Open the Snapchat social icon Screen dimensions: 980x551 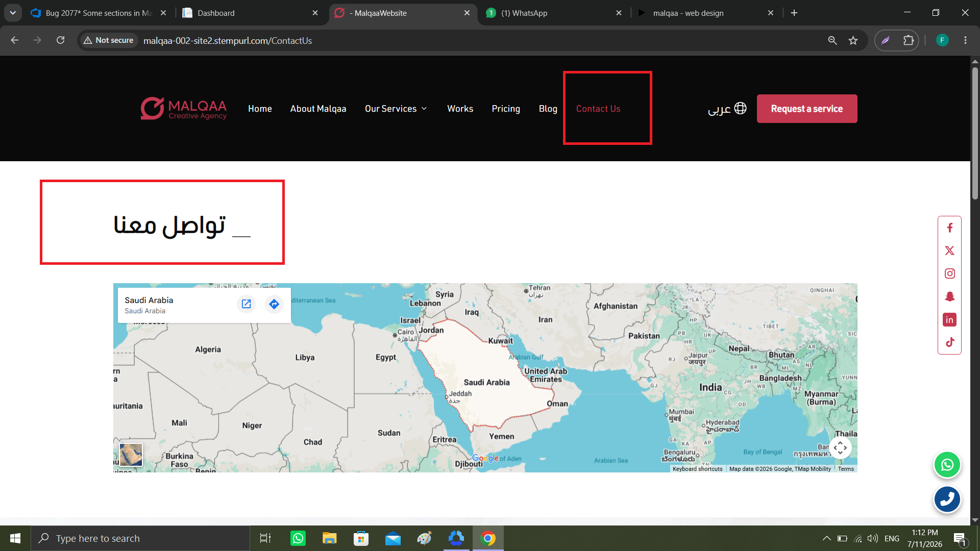(x=949, y=296)
